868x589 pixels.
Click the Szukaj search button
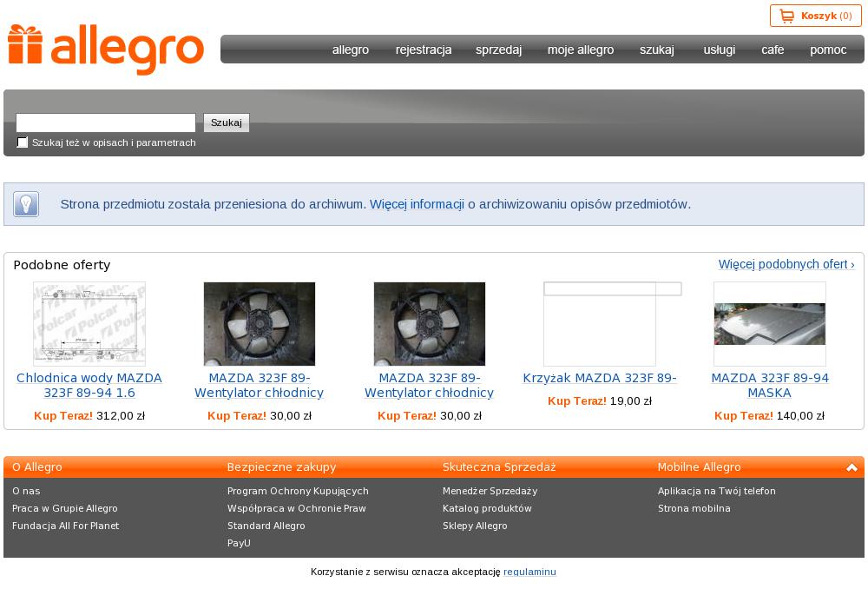227,122
